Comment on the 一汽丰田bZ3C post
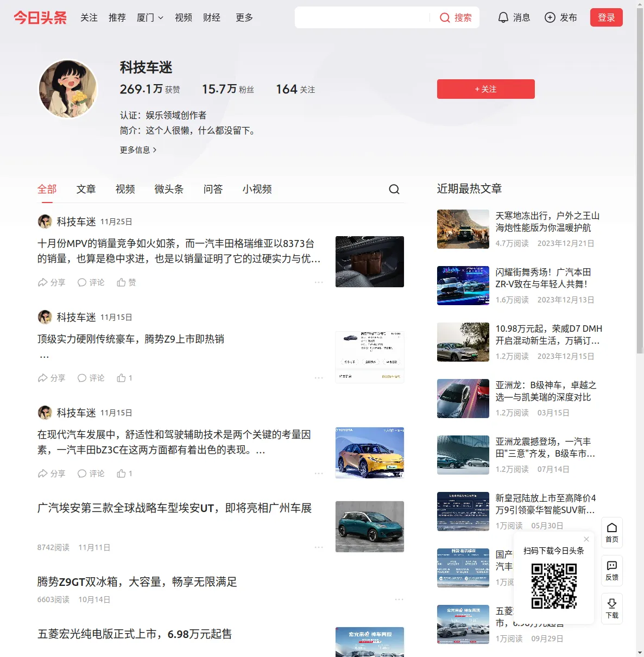This screenshot has height=657, width=644. click(x=91, y=473)
